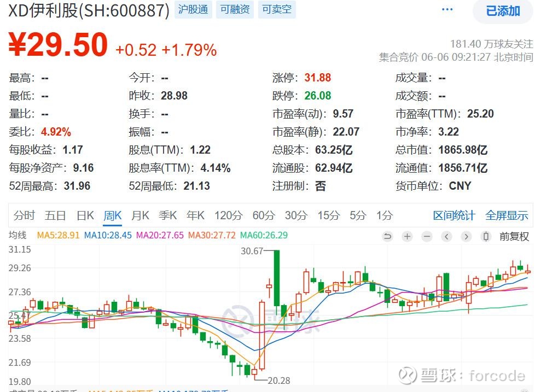Click the 30.67 high price marker on chart
Screen dimensions: 541x392
tap(252, 251)
